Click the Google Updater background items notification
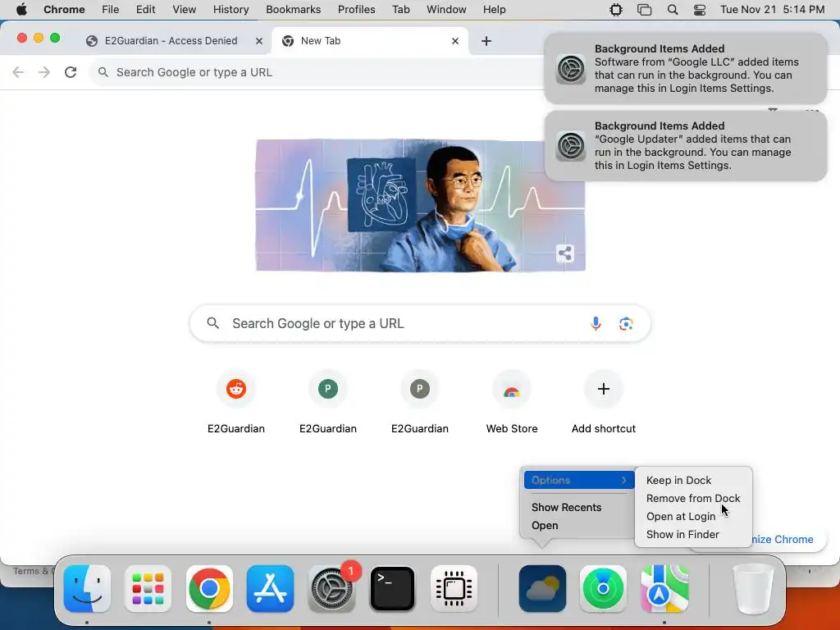 pyautogui.click(x=686, y=146)
